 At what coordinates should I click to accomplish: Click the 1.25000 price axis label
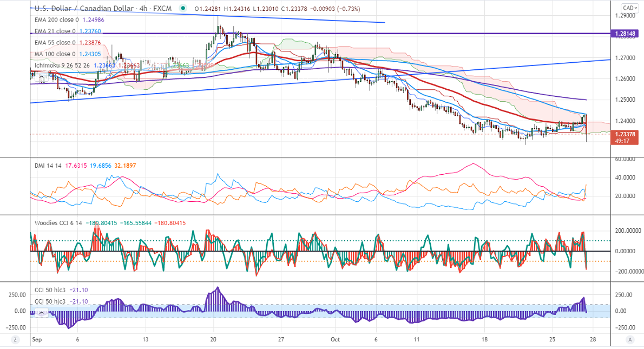coord(625,100)
